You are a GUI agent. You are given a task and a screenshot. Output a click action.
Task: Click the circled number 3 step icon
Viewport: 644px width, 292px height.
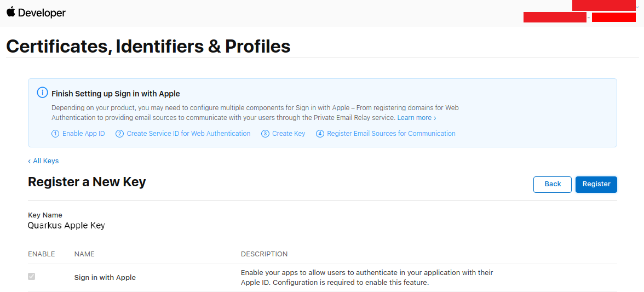click(265, 134)
